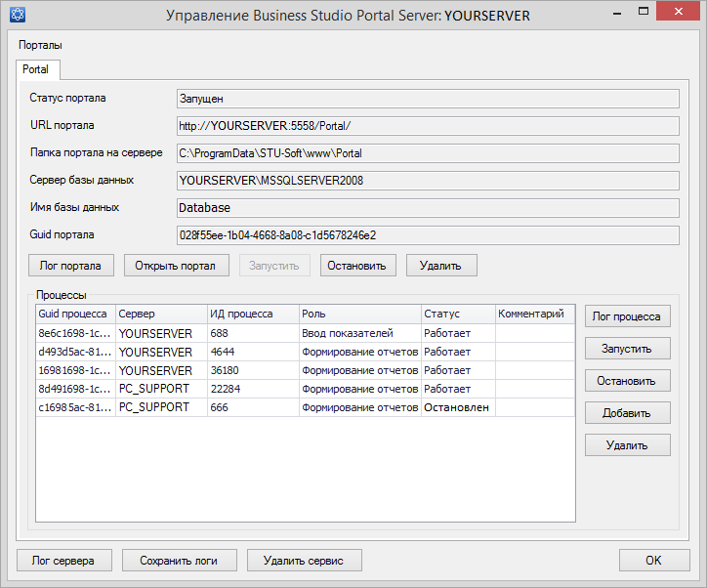The image size is (707, 588).
Task: Click Формирование отчетов role in row 36180
Action: [359, 370]
